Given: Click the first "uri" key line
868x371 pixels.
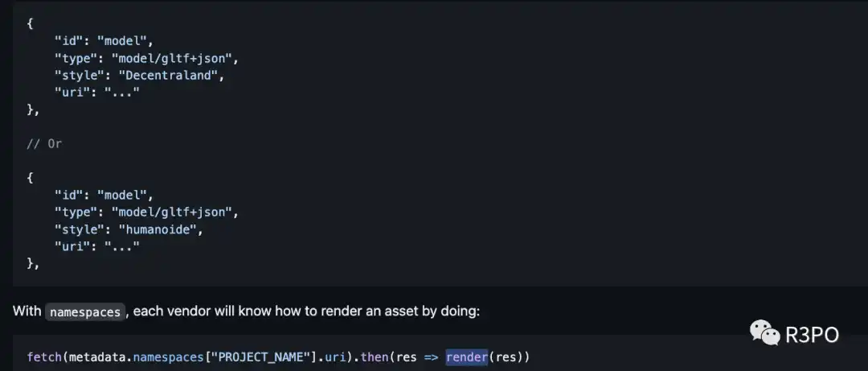Looking at the screenshot, I should [x=97, y=92].
